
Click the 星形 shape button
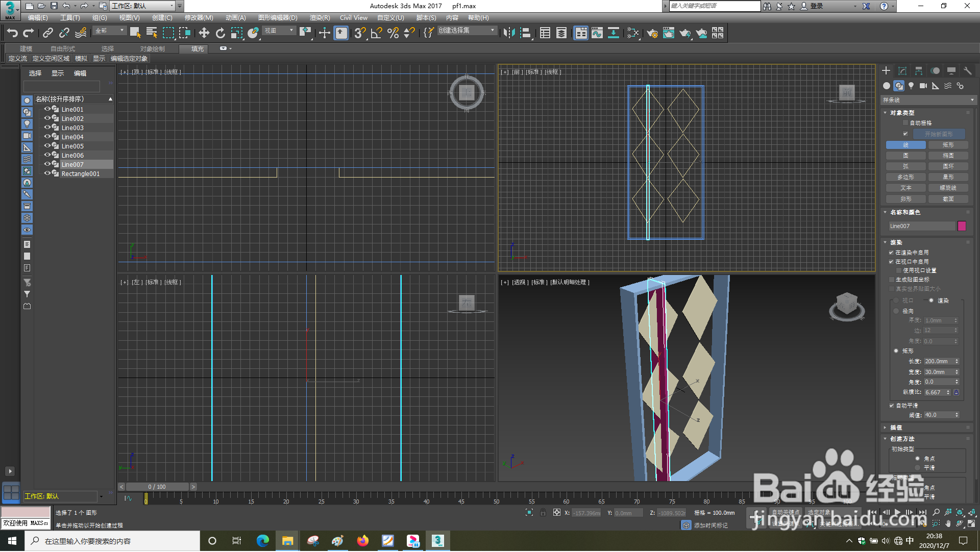pos(948,177)
